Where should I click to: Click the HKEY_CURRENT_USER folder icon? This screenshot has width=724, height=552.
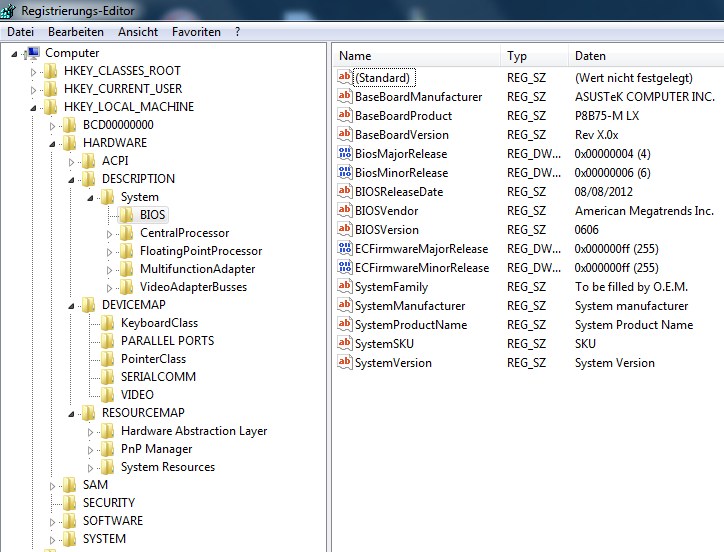50,89
